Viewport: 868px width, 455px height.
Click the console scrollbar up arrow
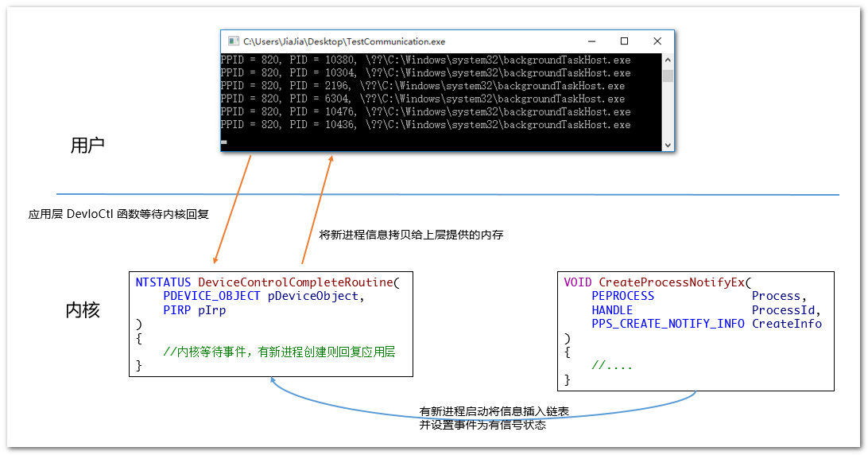point(668,60)
